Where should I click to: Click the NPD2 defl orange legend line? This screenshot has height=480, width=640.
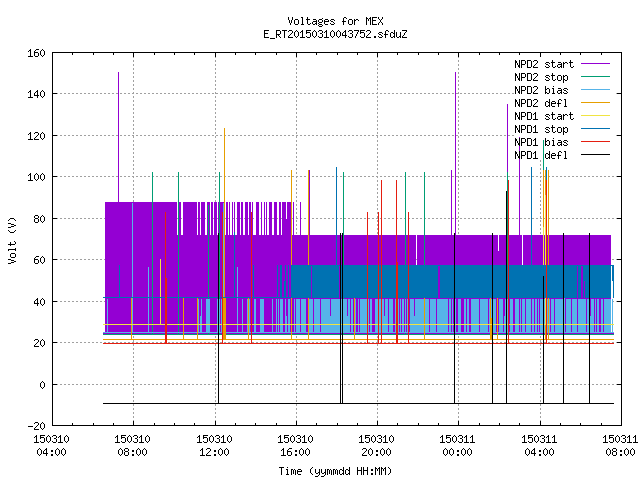tap(595, 103)
